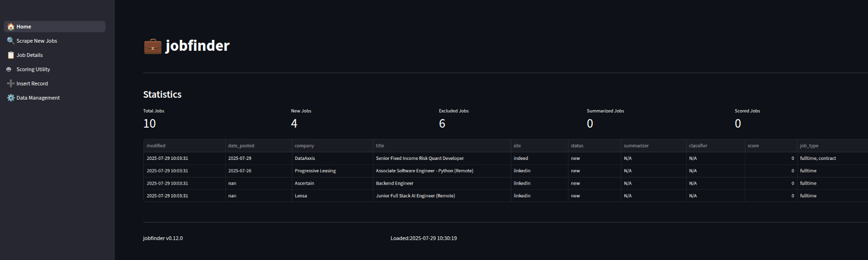Click the magnifying glass Scrape icon
This screenshot has width=868, height=260.
point(10,41)
